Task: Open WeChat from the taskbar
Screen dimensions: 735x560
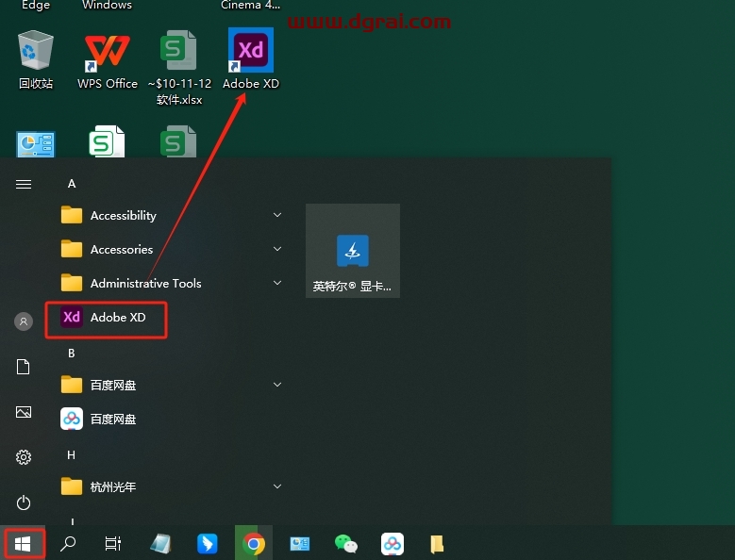Action: point(346,543)
